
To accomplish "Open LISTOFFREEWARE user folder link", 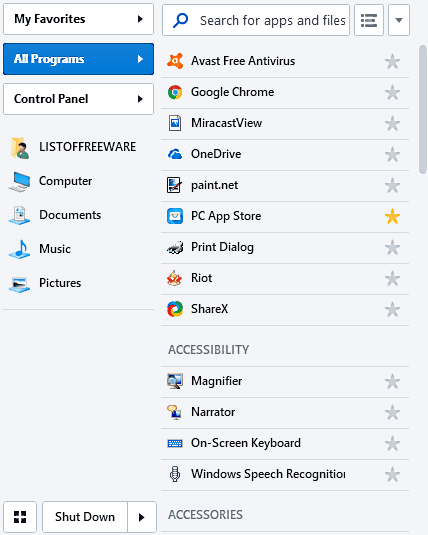I will coord(87,147).
